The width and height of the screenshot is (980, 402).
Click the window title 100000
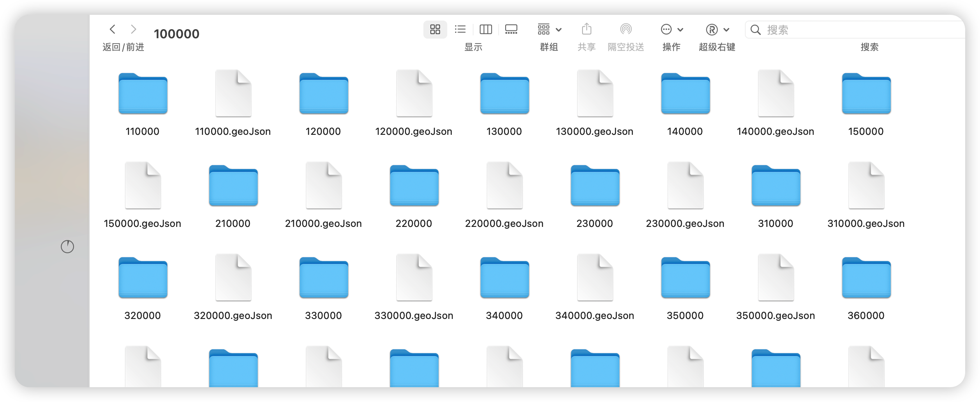177,34
